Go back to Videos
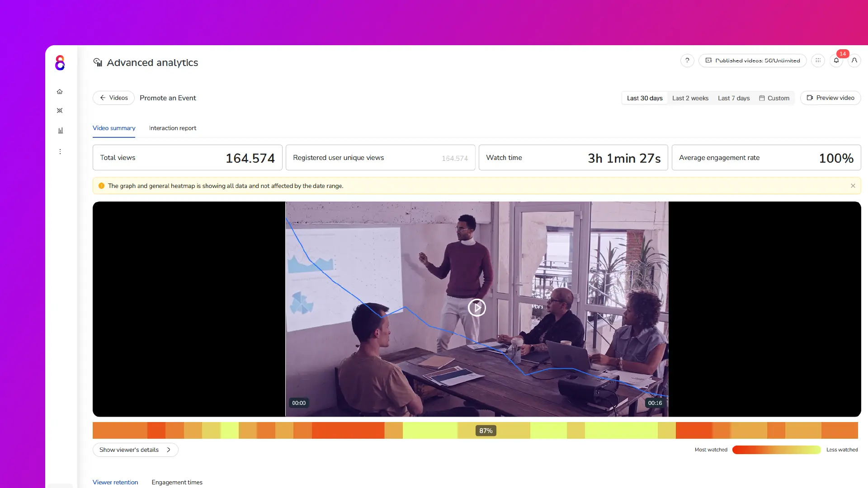 tap(113, 98)
